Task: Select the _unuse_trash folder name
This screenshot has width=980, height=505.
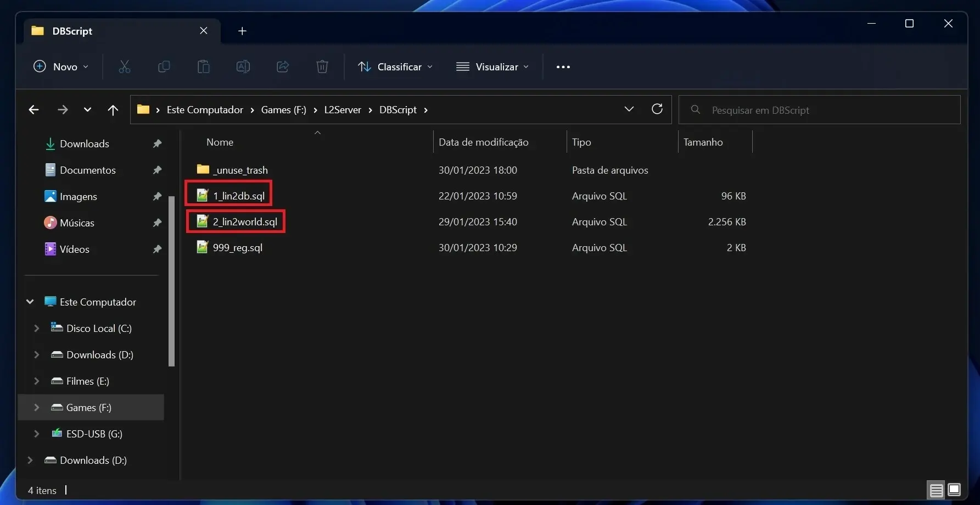Action: (240, 170)
